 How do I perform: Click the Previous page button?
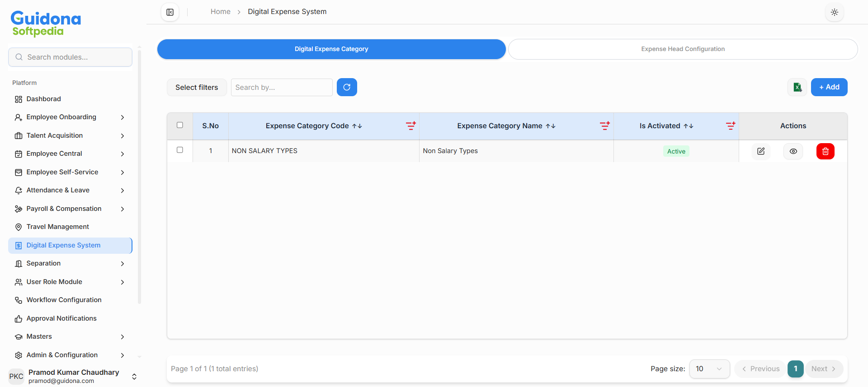point(761,369)
